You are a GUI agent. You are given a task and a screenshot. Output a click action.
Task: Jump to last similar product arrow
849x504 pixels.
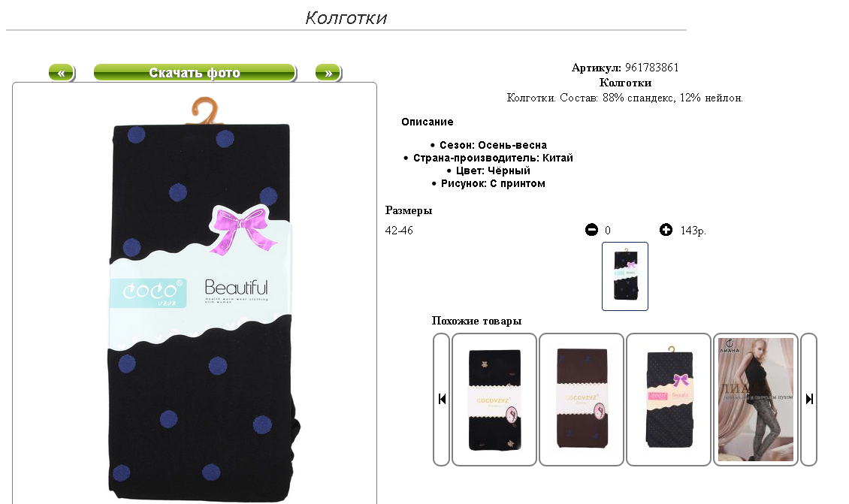(809, 399)
